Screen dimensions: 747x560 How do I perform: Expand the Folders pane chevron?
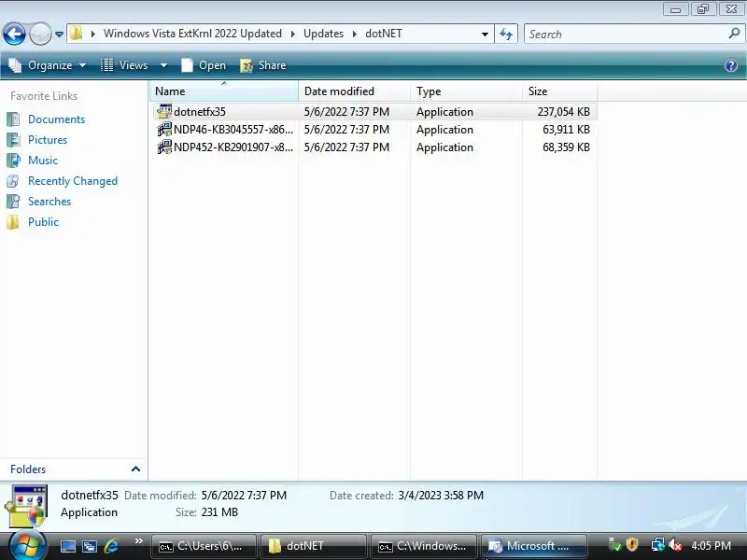[x=135, y=469]
